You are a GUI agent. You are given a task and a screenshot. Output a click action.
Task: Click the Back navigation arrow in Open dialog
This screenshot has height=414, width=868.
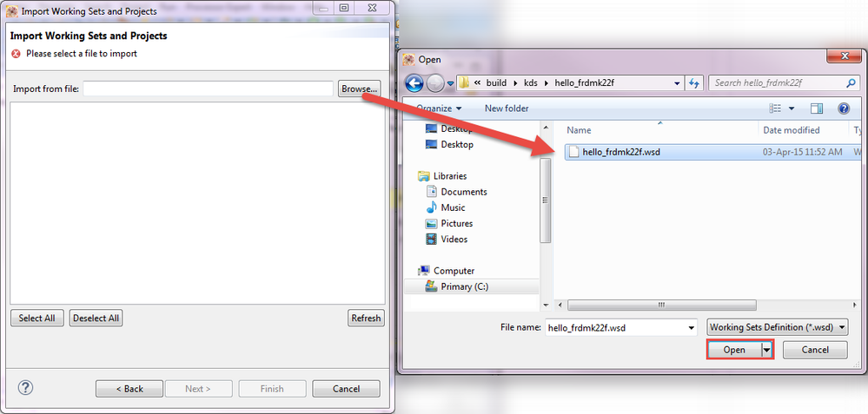[x=414, y=83]
